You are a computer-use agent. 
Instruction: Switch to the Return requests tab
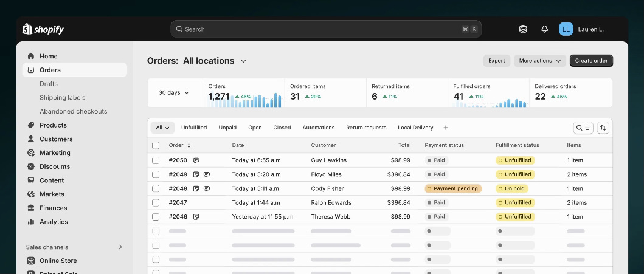(x=366, y=128)
